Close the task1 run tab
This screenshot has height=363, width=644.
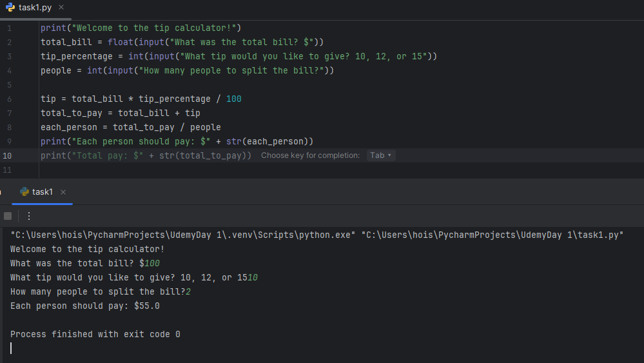coord(63,192)
